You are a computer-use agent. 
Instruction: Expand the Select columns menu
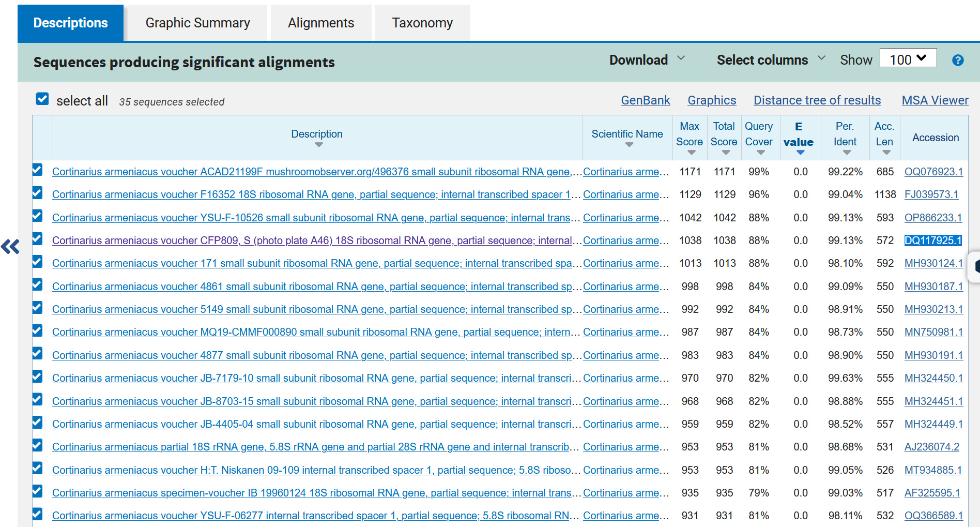click(x=770, y=60)
